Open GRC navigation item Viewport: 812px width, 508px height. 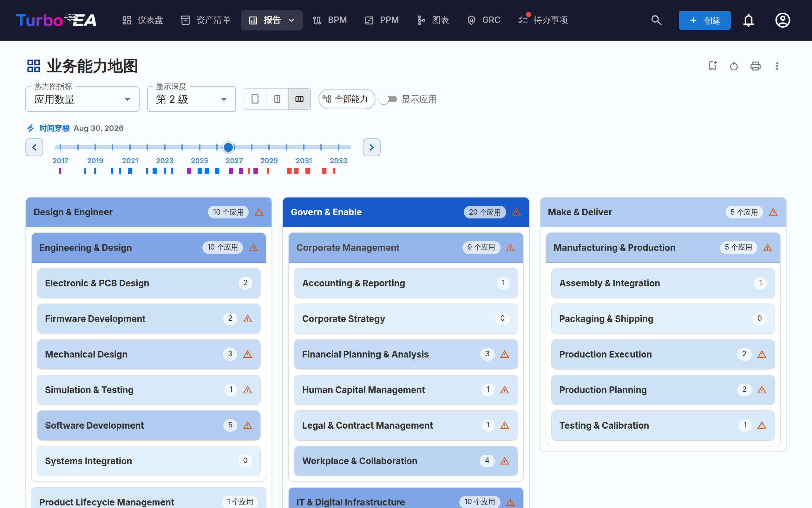(x=483, y=20)
